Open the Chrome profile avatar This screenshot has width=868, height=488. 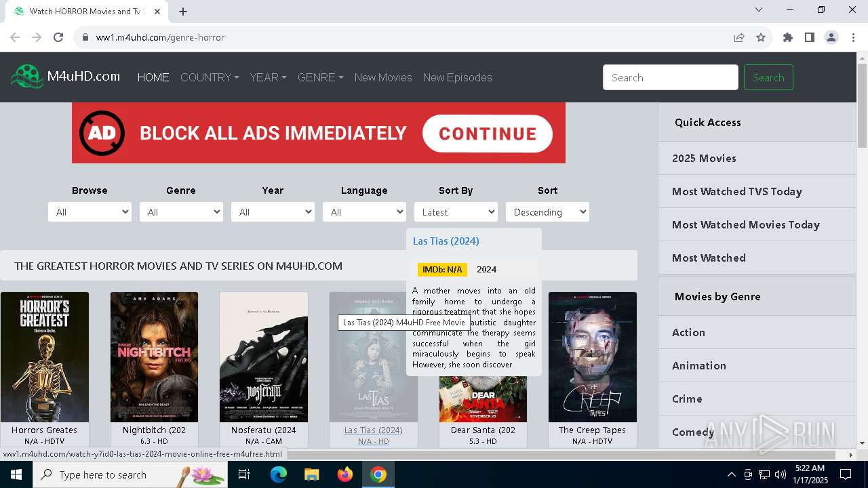tap(831, 37)
